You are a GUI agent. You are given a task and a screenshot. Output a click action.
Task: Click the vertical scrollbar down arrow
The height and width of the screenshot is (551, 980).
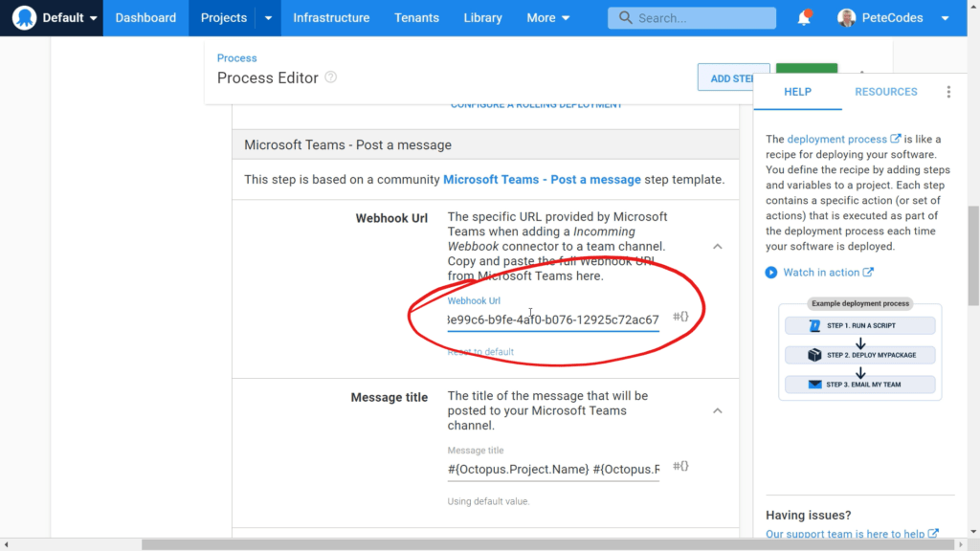pos(973,532)
